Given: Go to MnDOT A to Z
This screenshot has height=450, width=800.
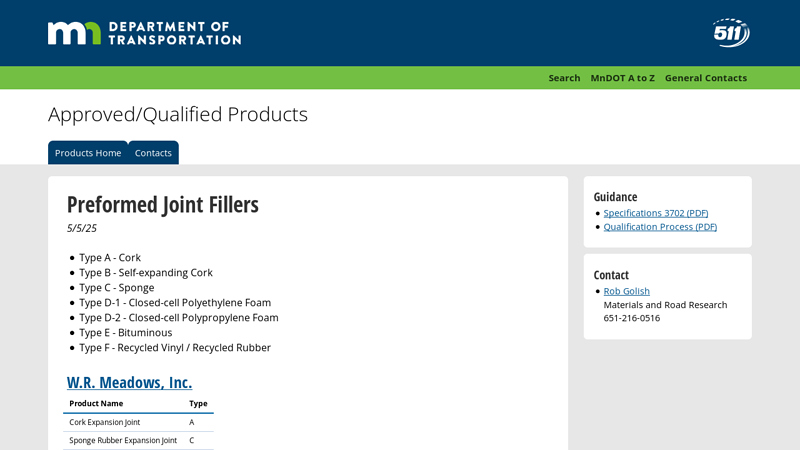Looking at the screenshot, I should [622, 78].
